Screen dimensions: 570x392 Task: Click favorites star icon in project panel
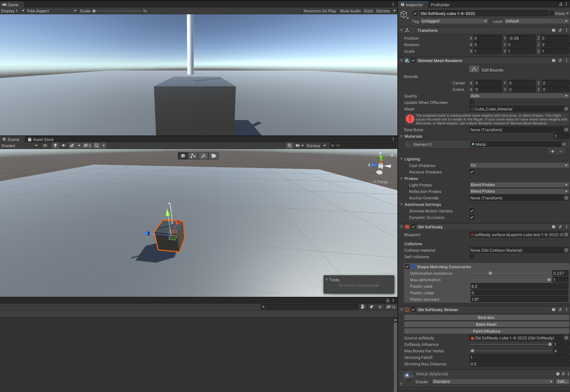[x=380, y=307]
